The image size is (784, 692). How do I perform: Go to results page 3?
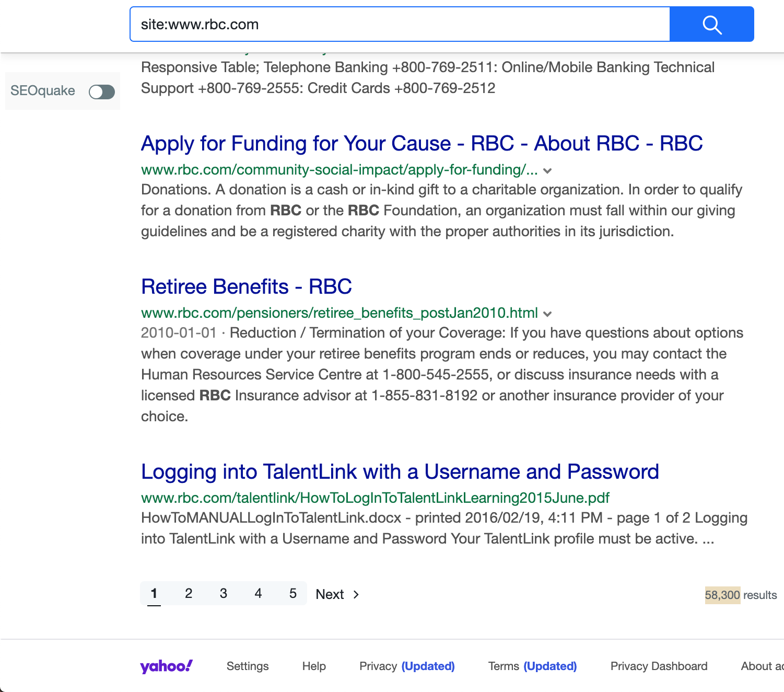point(224,593)
